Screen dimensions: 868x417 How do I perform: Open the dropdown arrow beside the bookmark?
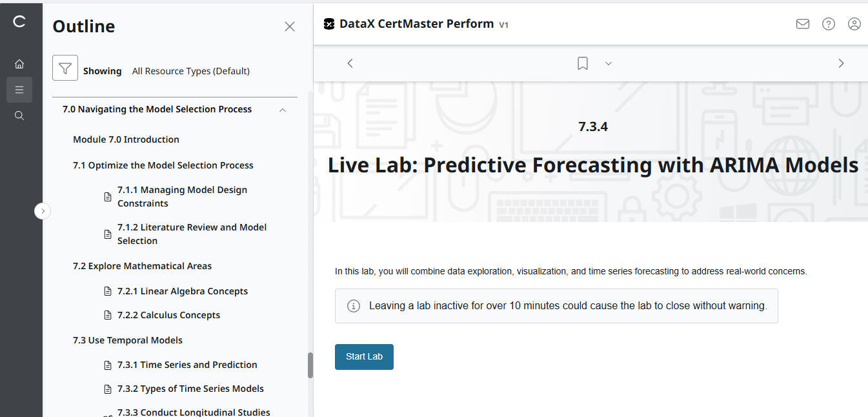pos(608,63)
